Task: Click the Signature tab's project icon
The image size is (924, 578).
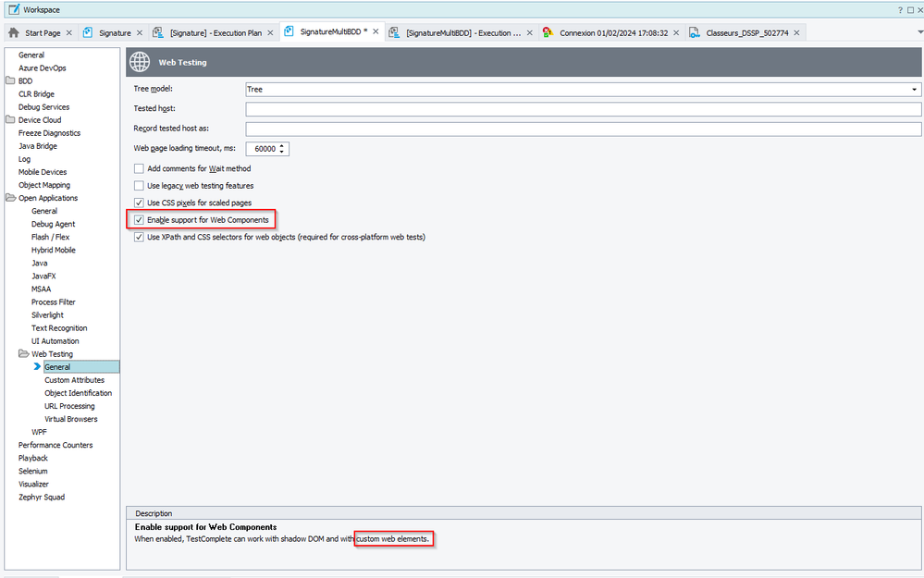Action: click(88, 32)
